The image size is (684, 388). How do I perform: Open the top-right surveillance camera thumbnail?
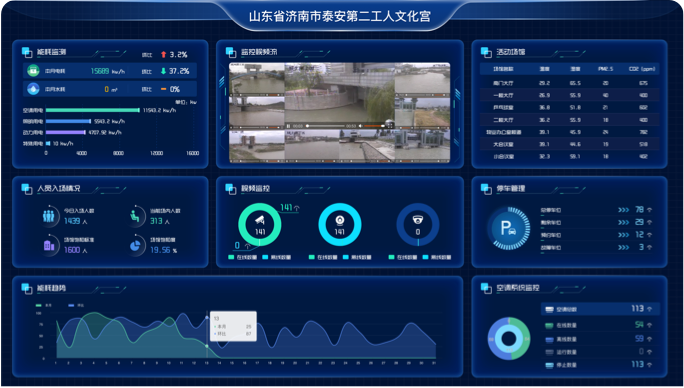coord(422,79)
